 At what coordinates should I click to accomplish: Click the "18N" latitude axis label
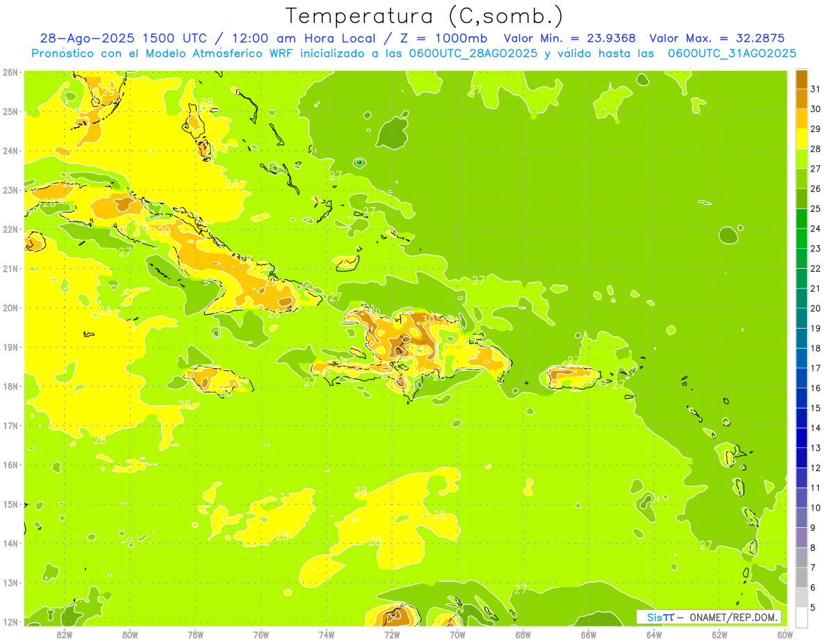(10, 386)
